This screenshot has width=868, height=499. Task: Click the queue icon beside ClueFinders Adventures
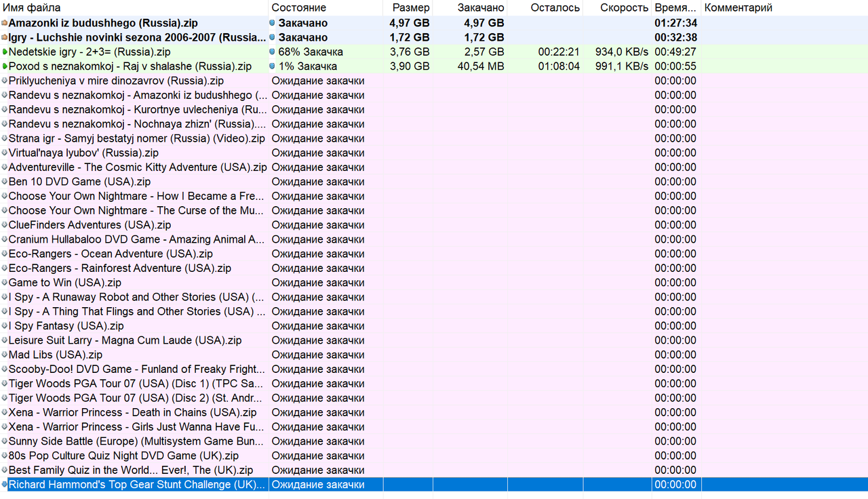point(5,225)
